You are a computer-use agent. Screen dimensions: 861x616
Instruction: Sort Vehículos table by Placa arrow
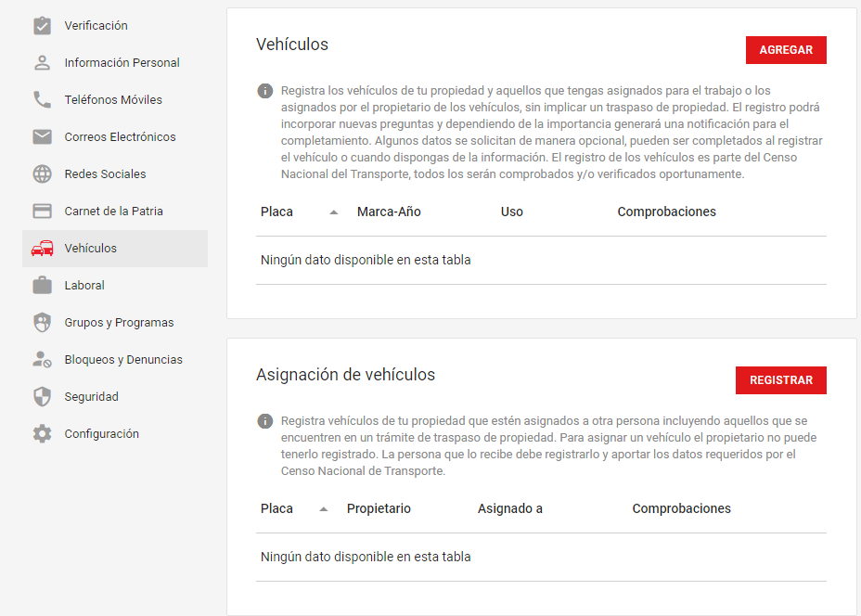pyautogui.click(x=334, y=212)
